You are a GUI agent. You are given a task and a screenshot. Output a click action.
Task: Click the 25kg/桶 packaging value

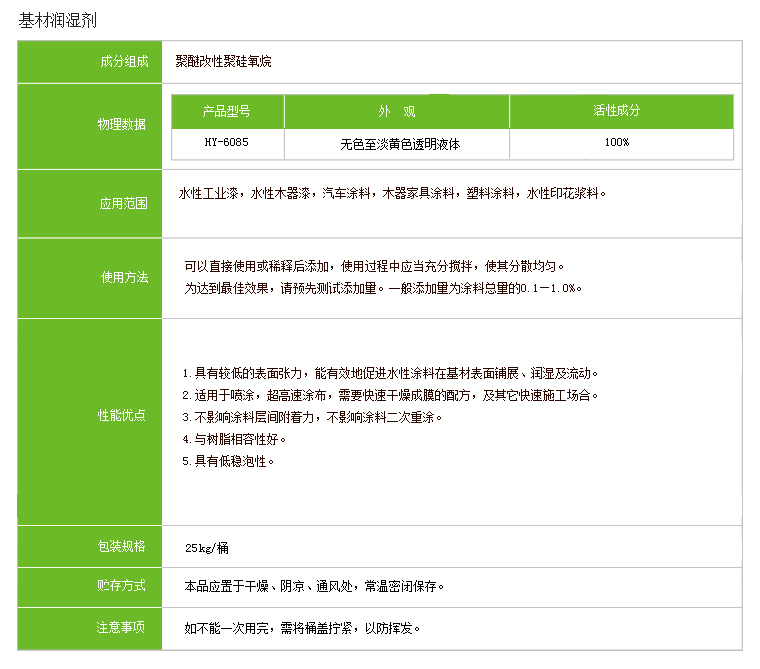(x=207, y=547)
